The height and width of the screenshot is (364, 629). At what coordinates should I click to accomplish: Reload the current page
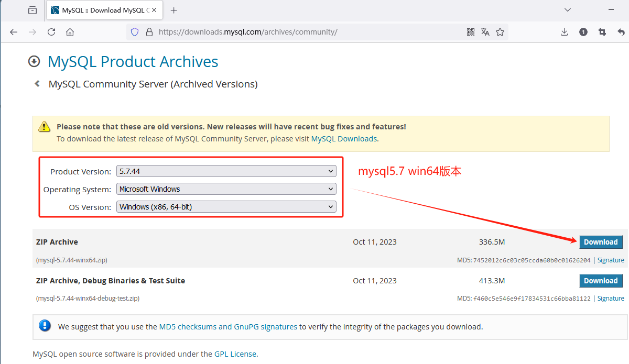coord(51,32)
